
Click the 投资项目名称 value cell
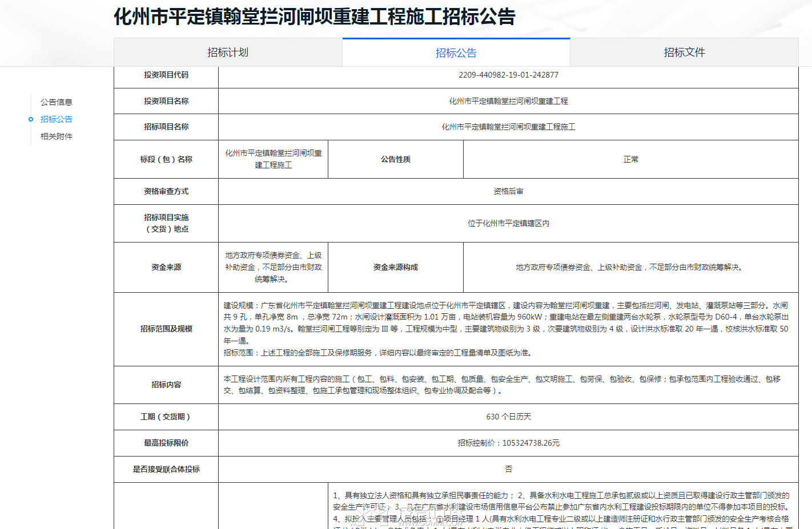pyautogui.click(x=508, y=101)
